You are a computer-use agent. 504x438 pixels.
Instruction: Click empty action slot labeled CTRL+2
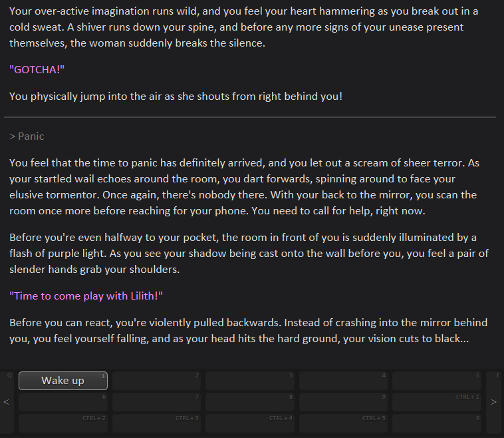(x=63, y=423)
